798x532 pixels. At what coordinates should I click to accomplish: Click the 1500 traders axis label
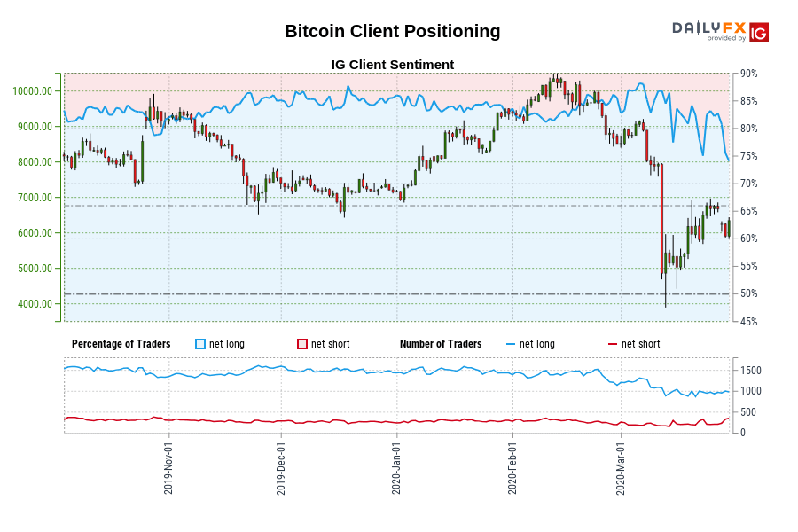tap(751, 371)
